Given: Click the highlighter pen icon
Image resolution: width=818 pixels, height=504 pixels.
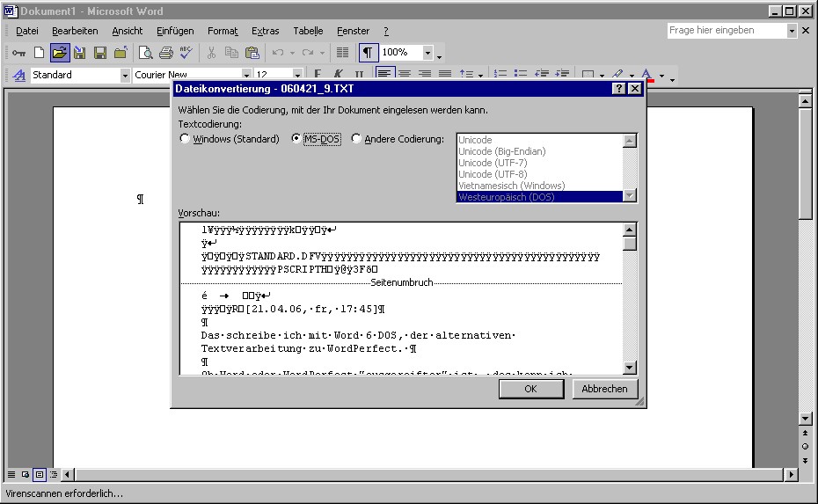Looking at the screenshot, I should pyautogui.click(x=618, y=75).
